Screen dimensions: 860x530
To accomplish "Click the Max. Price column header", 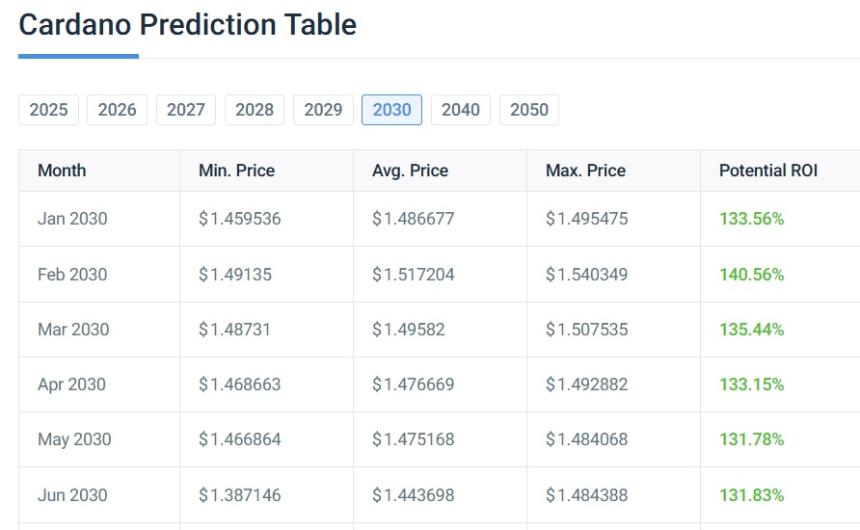I will (x=585, y=171).
